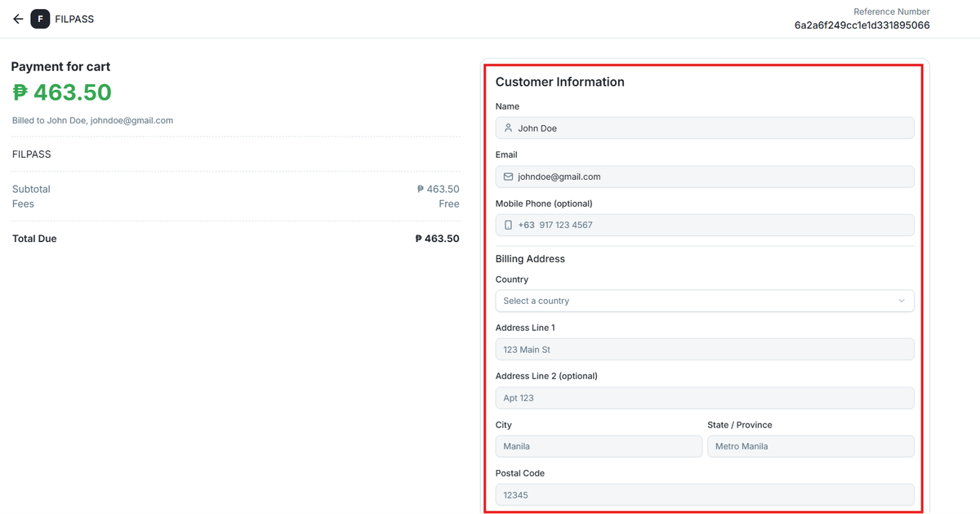Click the Free fees value

(449, 203)
